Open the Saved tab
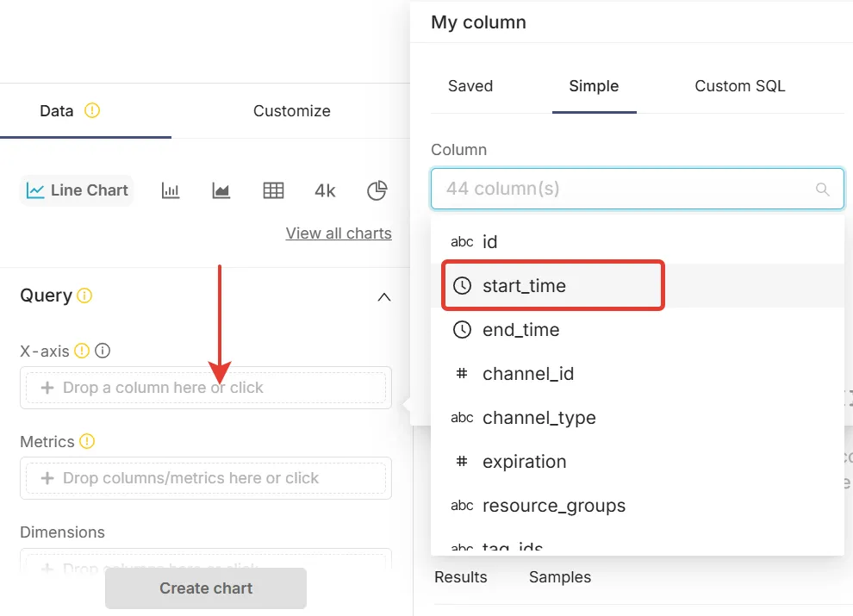Image resolution: width=853 pixels, height=616 pixels. (470, 86)
